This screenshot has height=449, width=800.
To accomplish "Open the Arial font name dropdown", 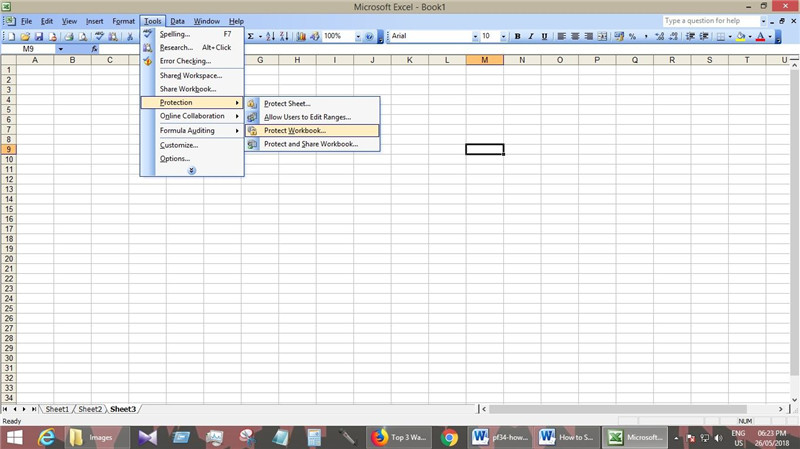I will (x=475, y=36).
